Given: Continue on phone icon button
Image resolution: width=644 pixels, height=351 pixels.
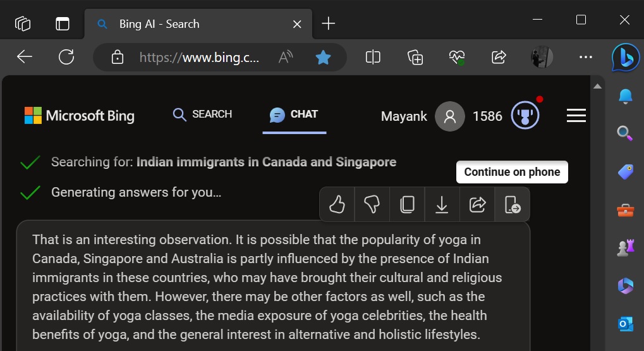Looking at the screenshot, I should click(x=512, y=204).
